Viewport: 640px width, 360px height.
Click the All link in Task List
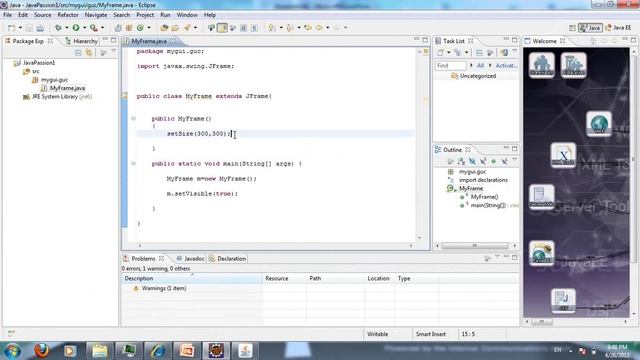click(480, 65)
